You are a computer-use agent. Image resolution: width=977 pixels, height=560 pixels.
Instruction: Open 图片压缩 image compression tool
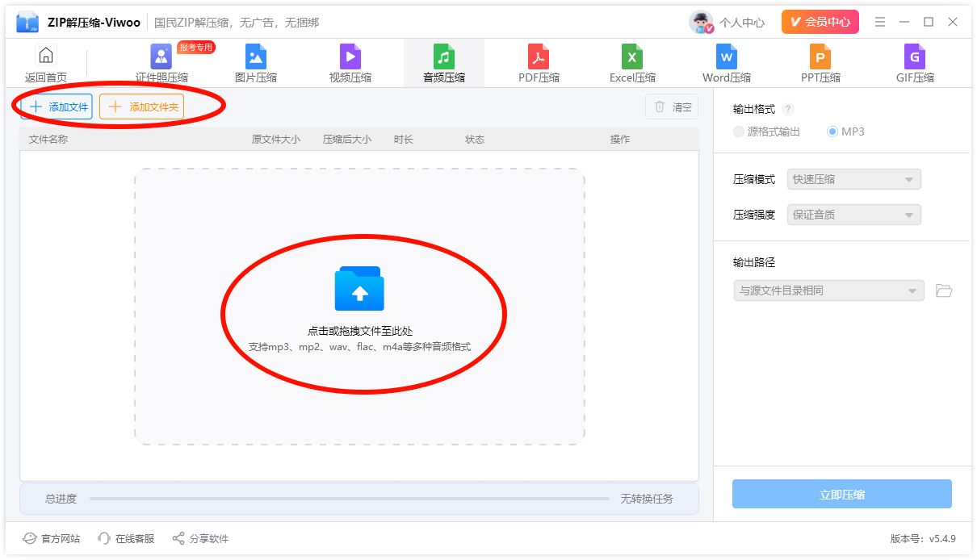256,64
